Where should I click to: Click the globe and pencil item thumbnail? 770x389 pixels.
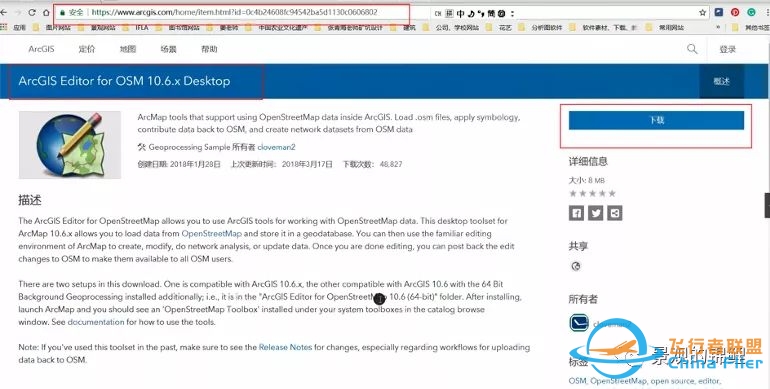[x=70, y=145]
